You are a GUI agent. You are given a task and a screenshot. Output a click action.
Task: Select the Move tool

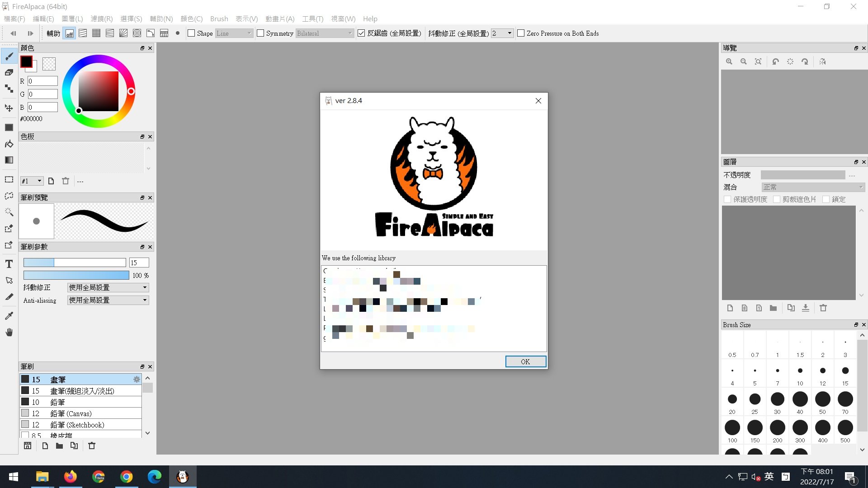pos(9,108)
